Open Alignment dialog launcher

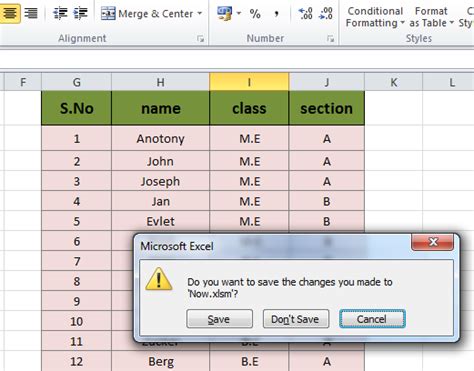(200, 39)
